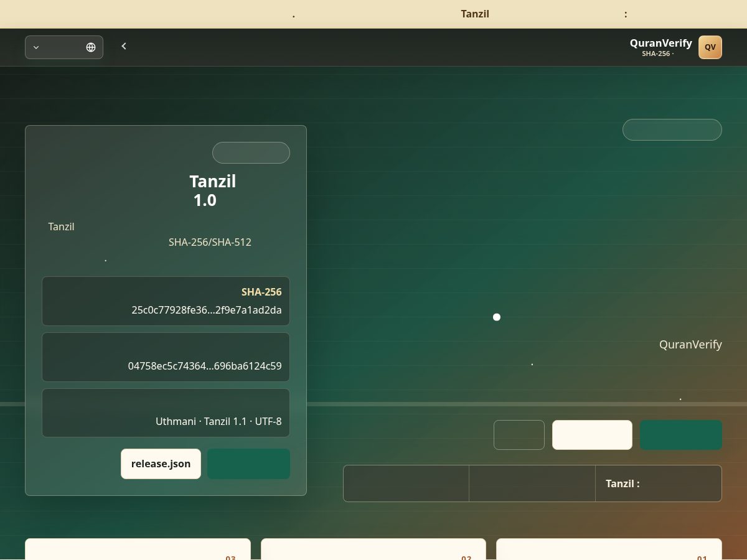This screenshot has height=560, width=747.
Task: Click the green hero button above the stats strip
Action: [x=681, y=435]
